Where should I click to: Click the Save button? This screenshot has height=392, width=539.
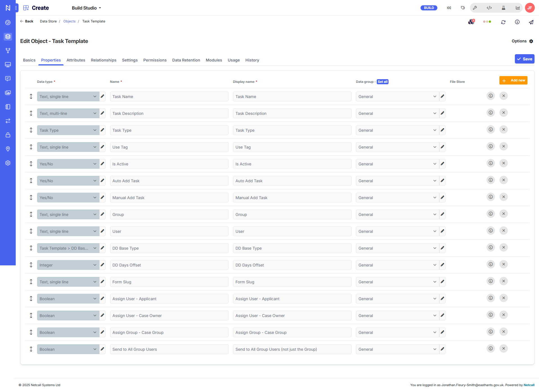[x=524, y=59]
